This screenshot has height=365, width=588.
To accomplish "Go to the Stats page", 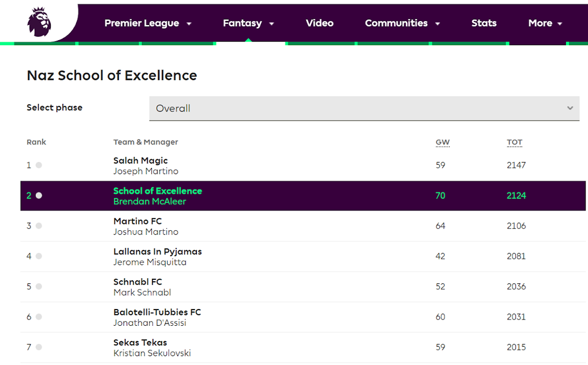I will point(484,23).
